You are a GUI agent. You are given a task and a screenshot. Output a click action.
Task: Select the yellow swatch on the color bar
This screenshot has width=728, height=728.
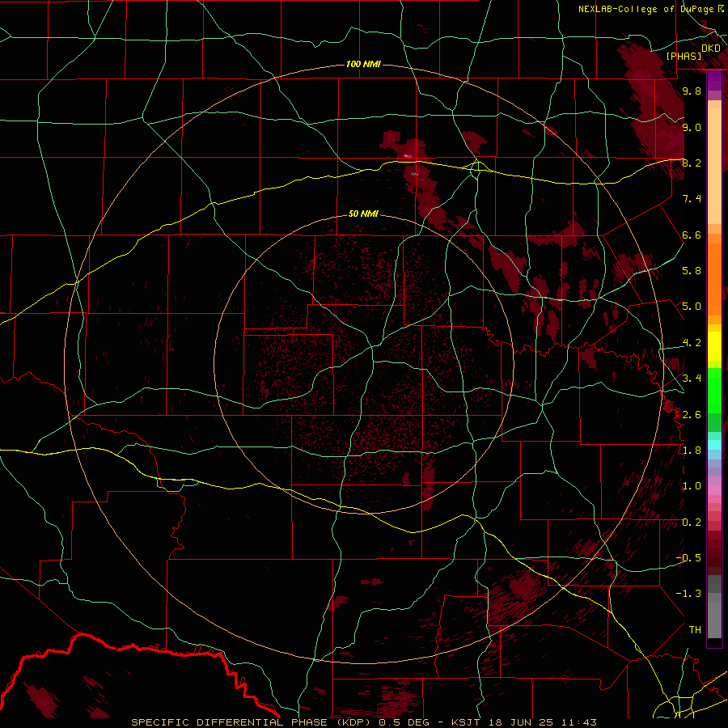(x=714, y=346)
